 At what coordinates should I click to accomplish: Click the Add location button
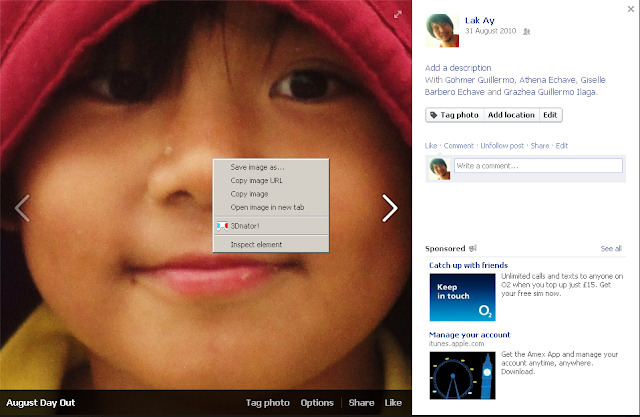pos(511,115)
